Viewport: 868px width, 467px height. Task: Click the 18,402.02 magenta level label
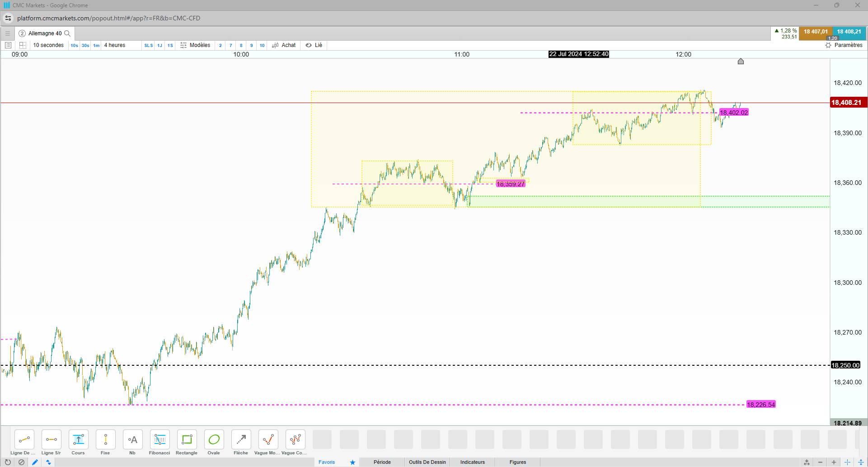pos(734,113)
